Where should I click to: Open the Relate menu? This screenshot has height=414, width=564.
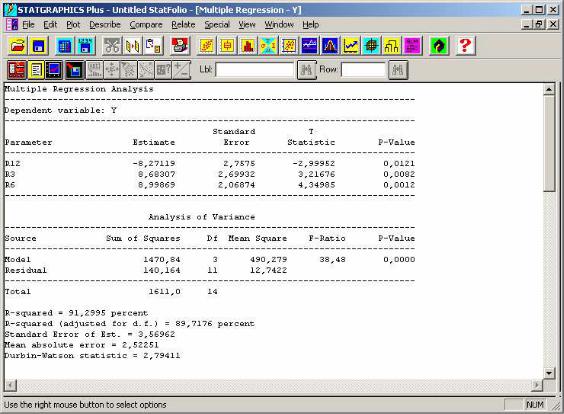(183, 25)
